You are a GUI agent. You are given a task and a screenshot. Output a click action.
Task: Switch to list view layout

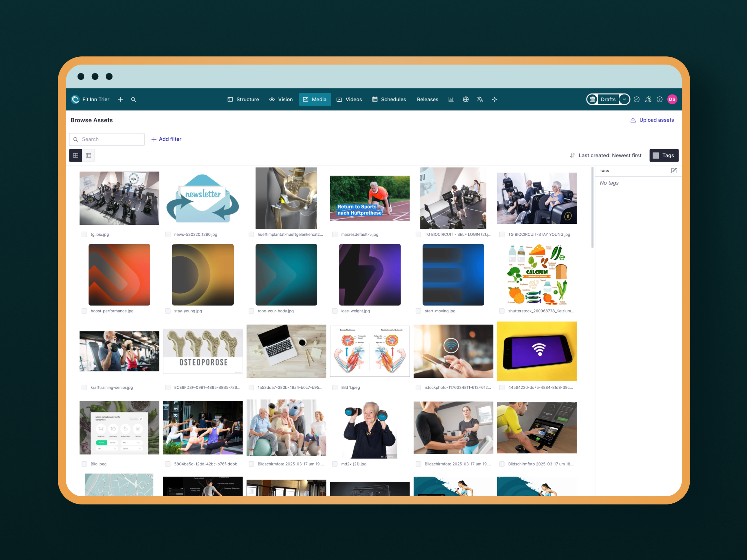pos(89,156)
